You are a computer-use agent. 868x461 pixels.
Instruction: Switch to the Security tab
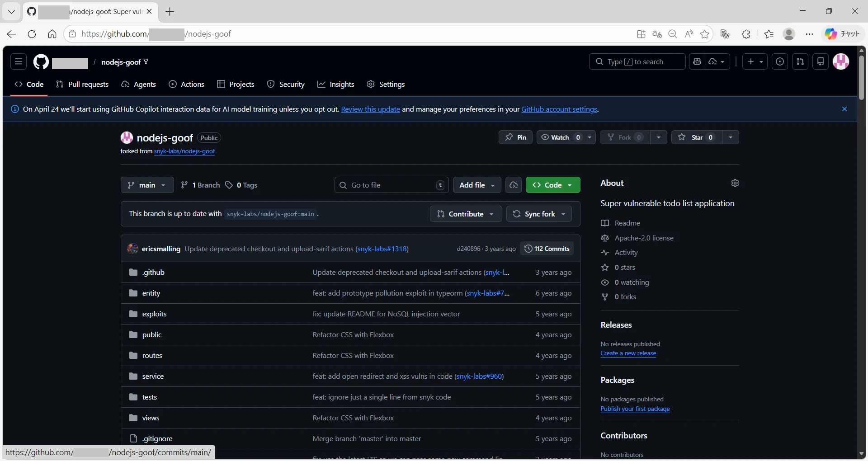coord(286,85)
